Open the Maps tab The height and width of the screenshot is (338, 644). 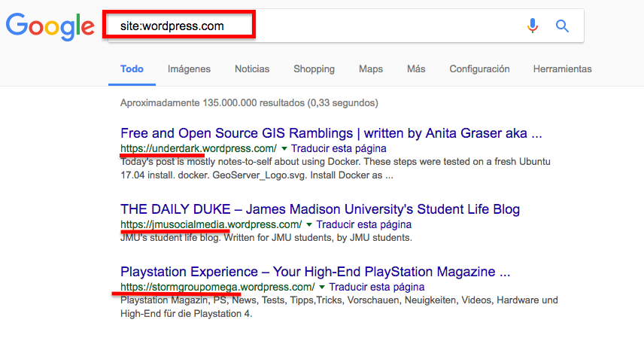tap(371, 69)
